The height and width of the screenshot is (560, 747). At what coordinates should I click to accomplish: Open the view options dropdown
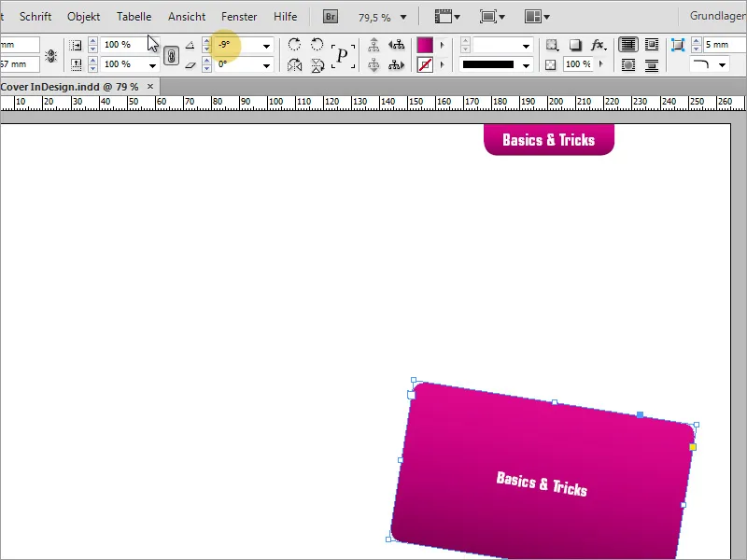(447, 17)
